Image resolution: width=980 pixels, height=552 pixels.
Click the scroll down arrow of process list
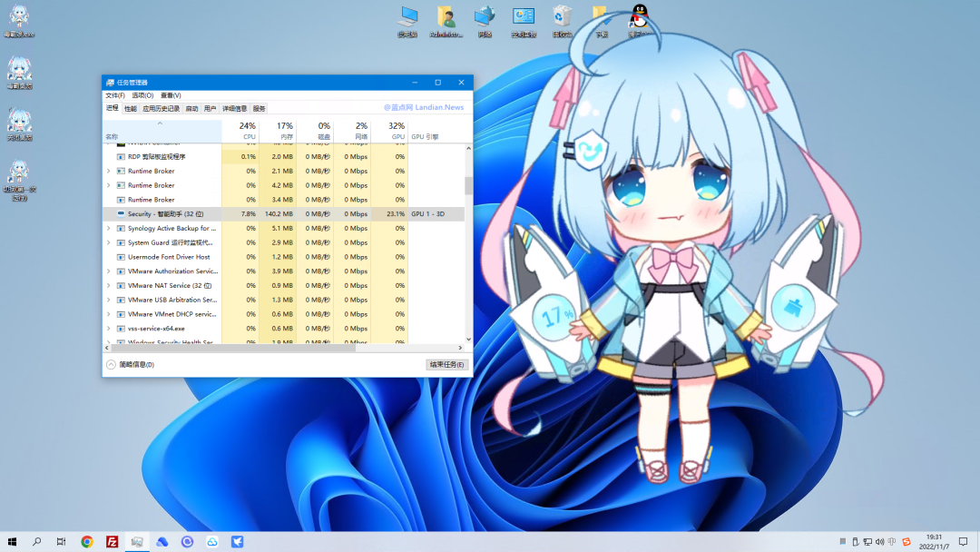click(x=469, y=339)
